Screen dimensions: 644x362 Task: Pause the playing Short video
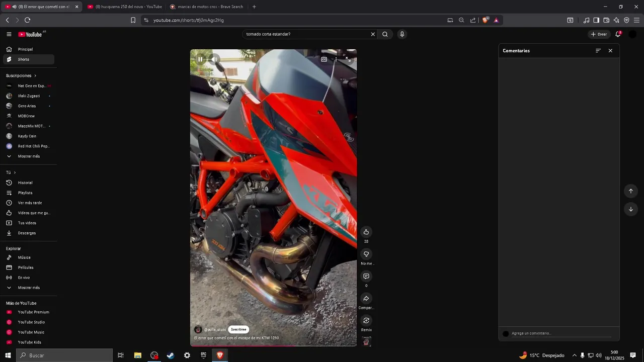(200, 59)
